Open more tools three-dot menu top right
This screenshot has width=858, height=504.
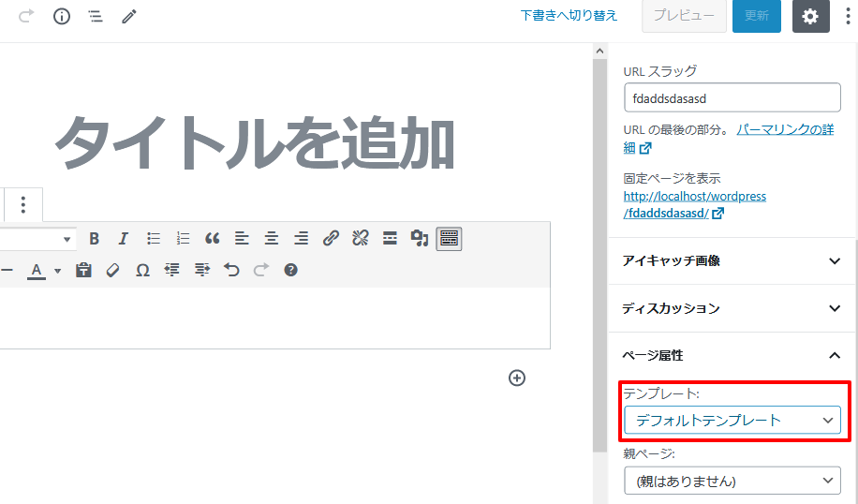[x=848, y=16]
